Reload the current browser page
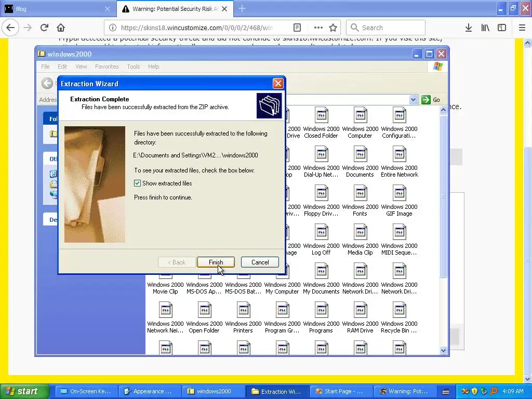This screenshot has height=399, width=532. [x=44, y=28]
